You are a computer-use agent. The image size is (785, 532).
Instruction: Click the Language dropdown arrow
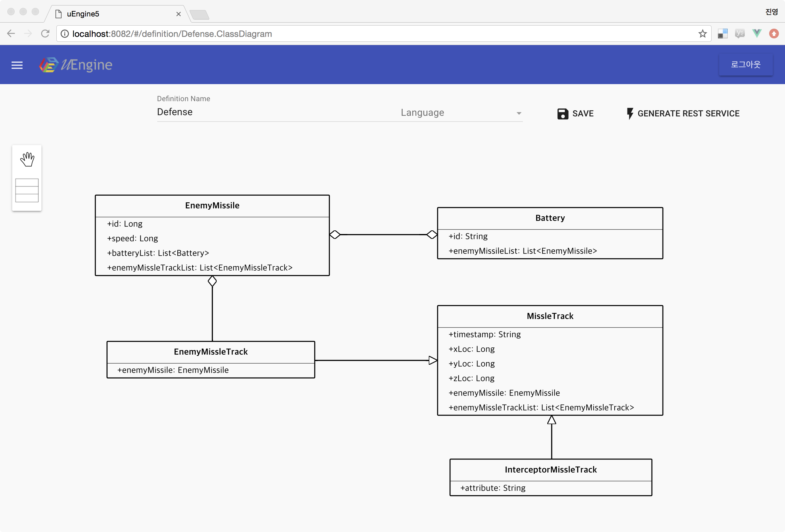519,113
